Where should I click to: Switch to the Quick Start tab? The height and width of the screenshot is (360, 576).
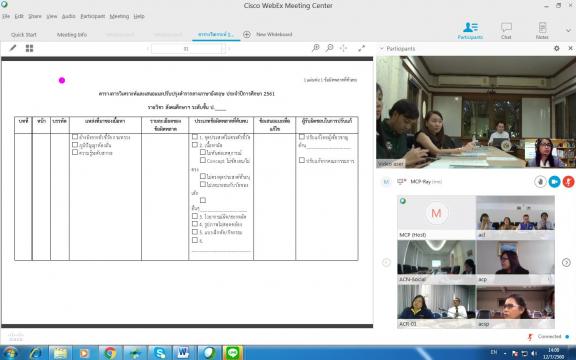click(x=24, y=35)
